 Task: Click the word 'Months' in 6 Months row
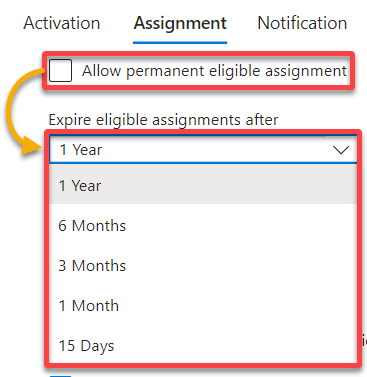coord(99,226)
